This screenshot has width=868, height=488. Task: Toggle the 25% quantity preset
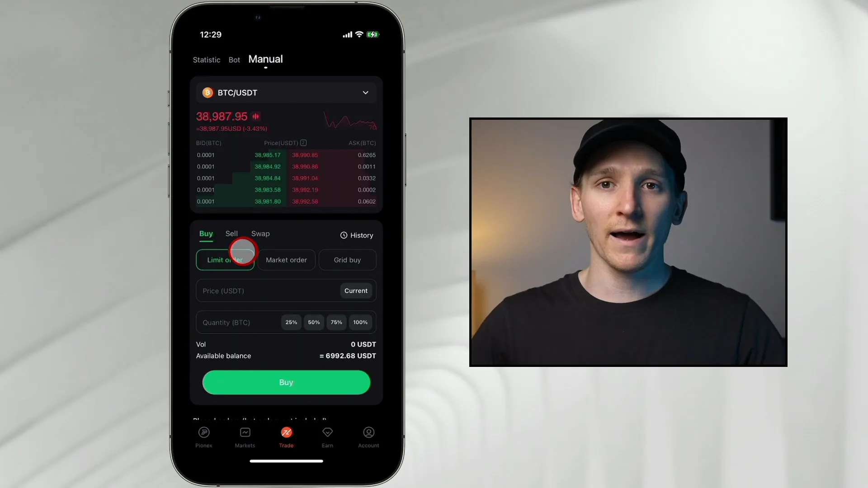292,322
